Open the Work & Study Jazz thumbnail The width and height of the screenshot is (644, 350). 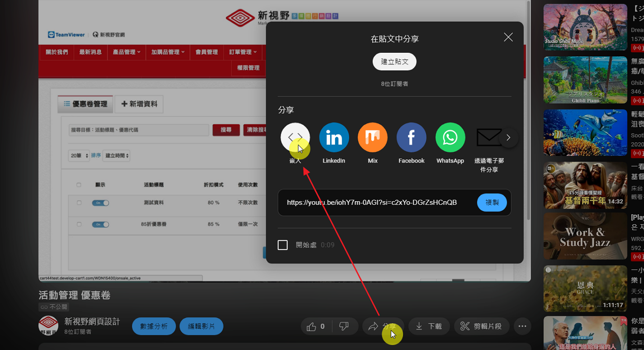585,236
